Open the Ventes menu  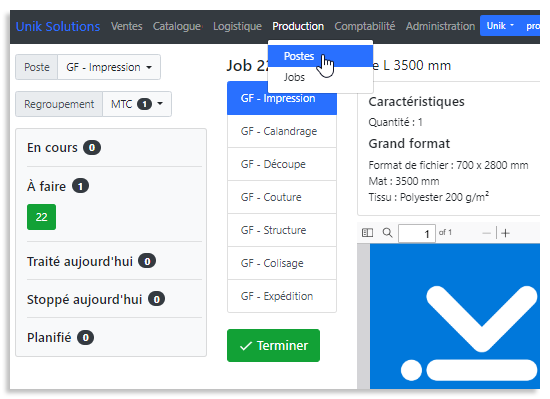tap(127, 26)
